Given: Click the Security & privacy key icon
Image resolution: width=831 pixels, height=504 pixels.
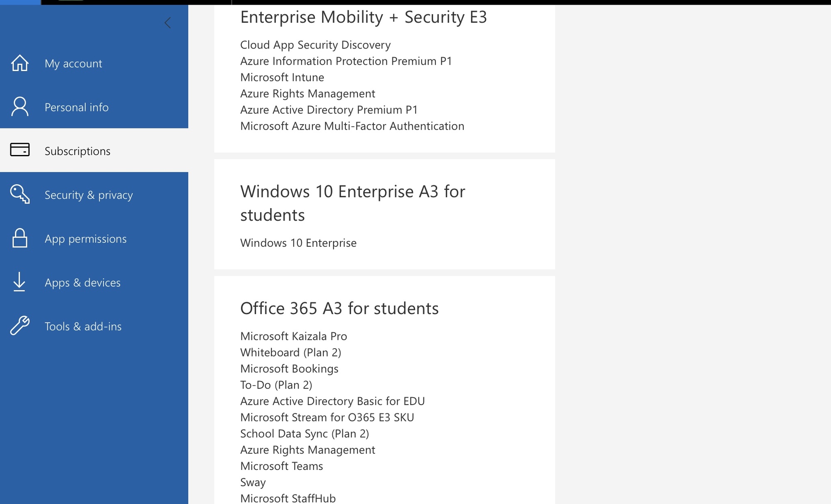Looking at the screenshot, I should [20, 194].
